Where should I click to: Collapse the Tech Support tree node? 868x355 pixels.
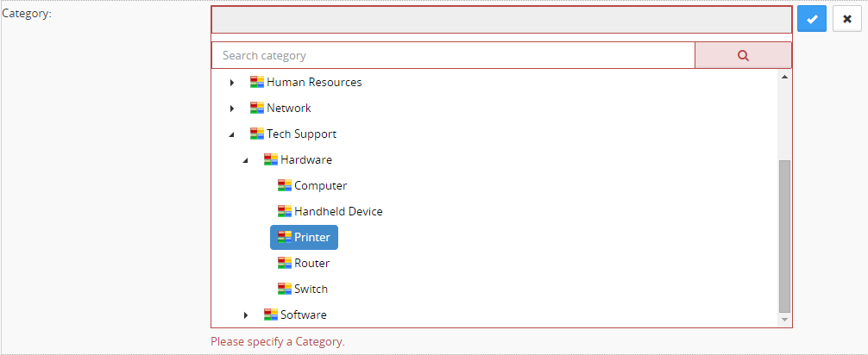point(231,135)
